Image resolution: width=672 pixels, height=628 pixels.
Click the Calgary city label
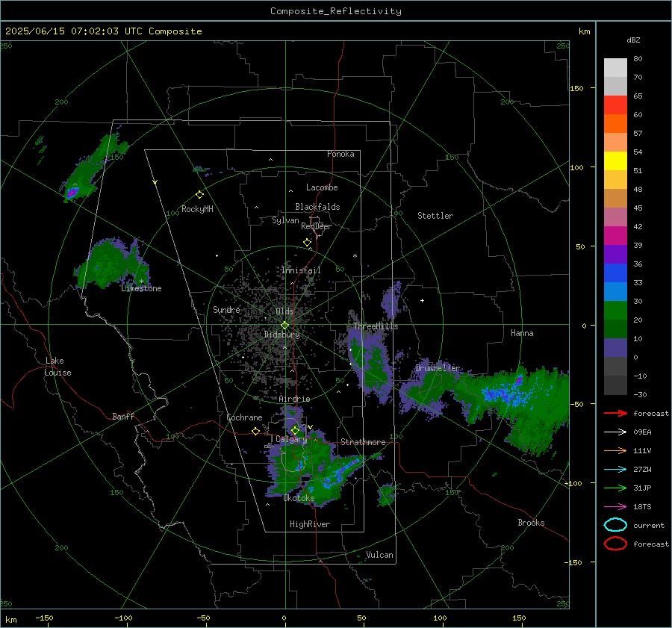coord(291,439)
